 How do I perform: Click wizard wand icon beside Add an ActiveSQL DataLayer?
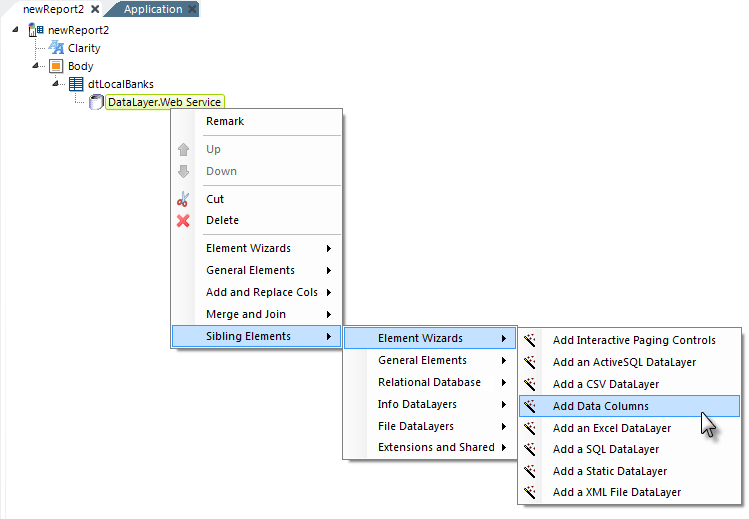pyautogui.click(x=530, y=362)
